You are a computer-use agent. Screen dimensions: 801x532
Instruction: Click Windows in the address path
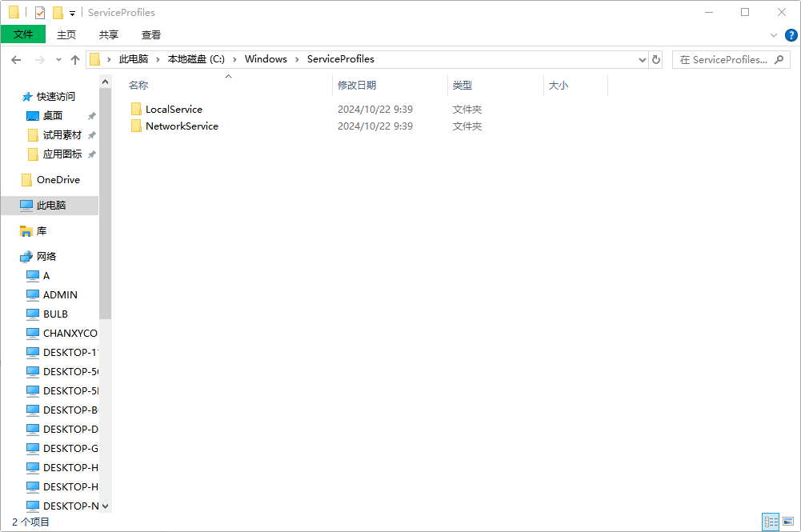266,59
